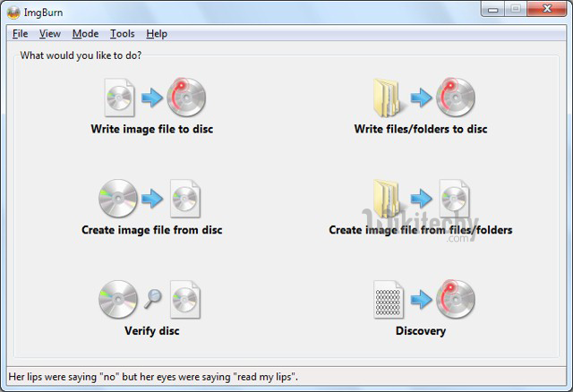Click the blue arrow in Create image file from files/folders
Viewport: 573px width, 392px height.
click(421, 199)
